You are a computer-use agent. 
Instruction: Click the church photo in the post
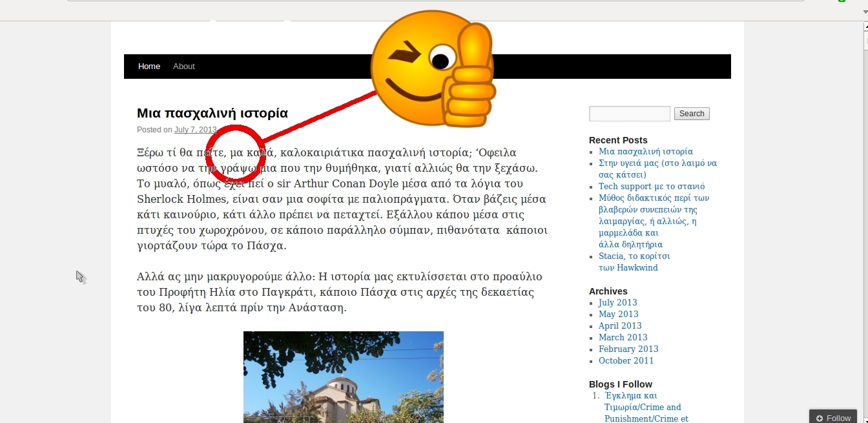tap(343, 377)
